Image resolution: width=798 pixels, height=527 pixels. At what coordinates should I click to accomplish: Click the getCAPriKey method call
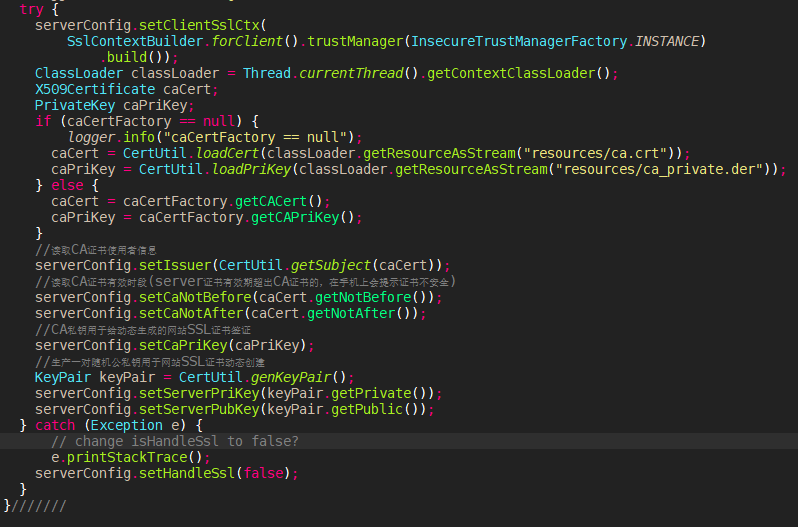tap(295, 217)
